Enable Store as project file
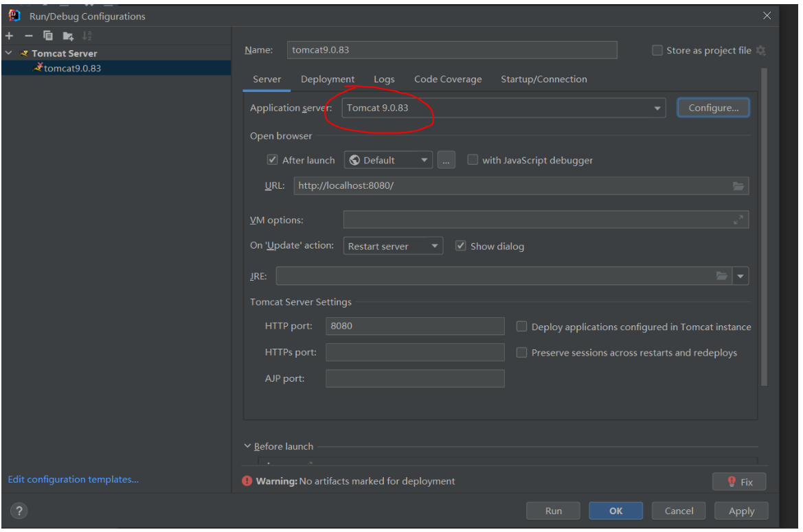 coord(657,50)
